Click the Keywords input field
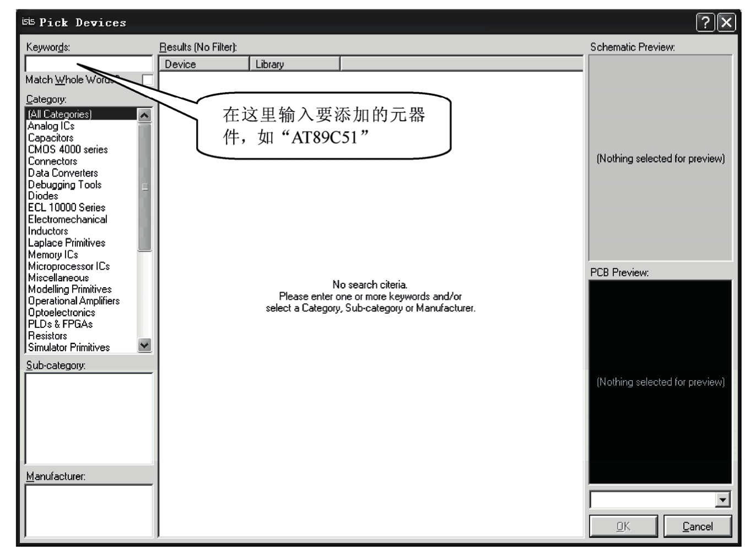The height and width of the screenshot is (560, 756). pyautogui.click(x=89, y=63)
